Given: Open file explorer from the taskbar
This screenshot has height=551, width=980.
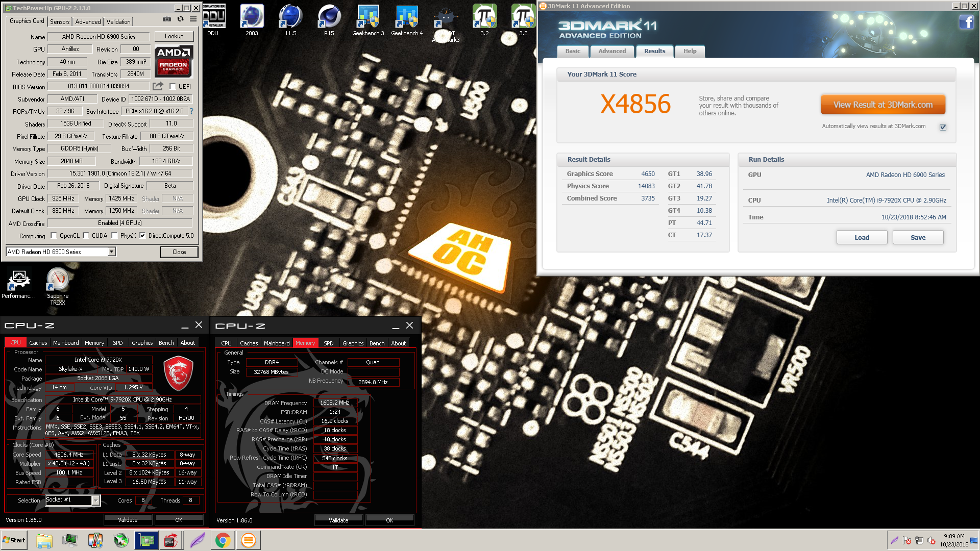Looking at the screenshot, I should click(44, 540).
